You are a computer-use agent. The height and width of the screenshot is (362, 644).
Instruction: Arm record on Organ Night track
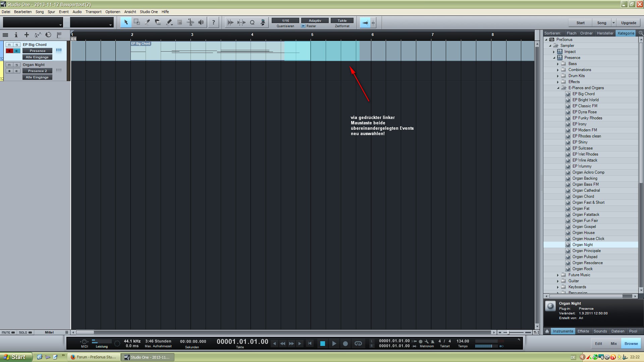point(9,71)
